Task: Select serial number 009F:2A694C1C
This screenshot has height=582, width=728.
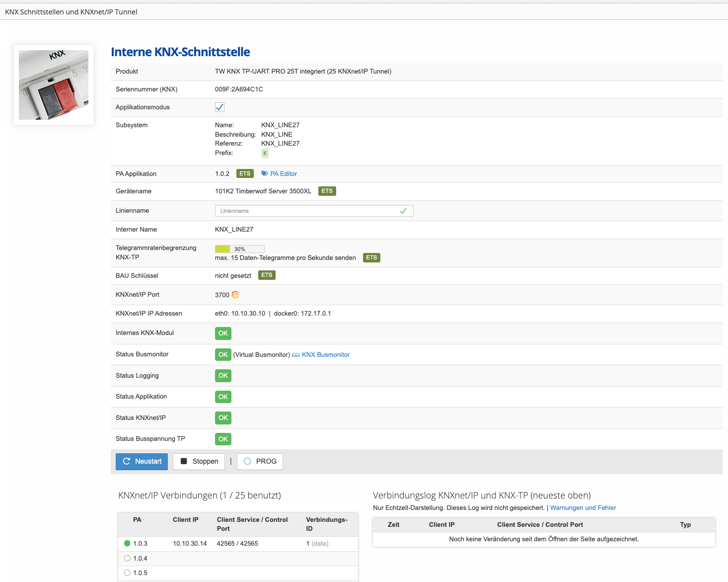Action: coord(239,89)
